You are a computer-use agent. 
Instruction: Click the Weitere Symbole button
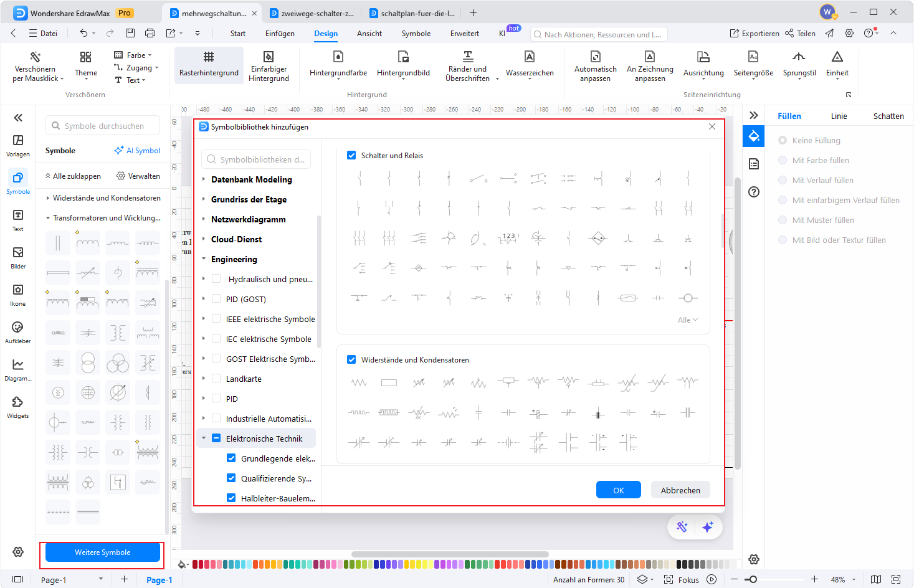point(103,552)
